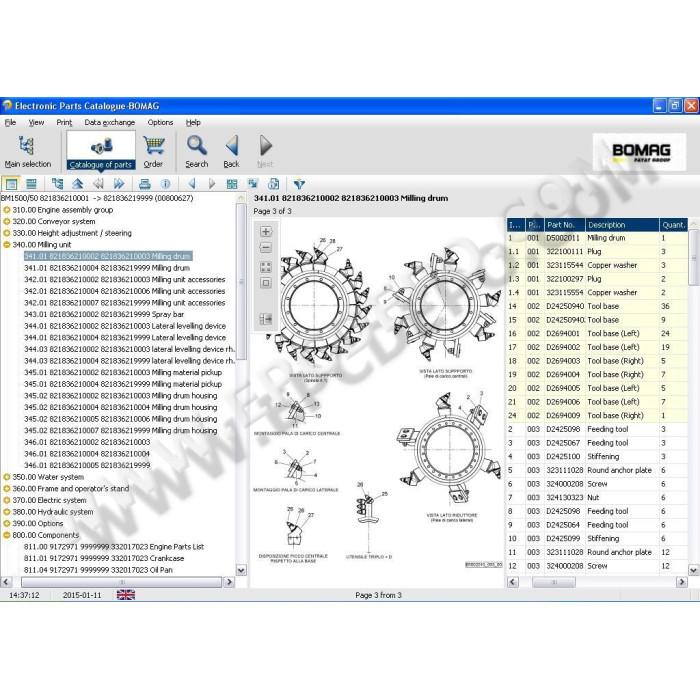700x700 pixels.
Task: Sort by the Part No. column header
Action: (x=565, y=225)
